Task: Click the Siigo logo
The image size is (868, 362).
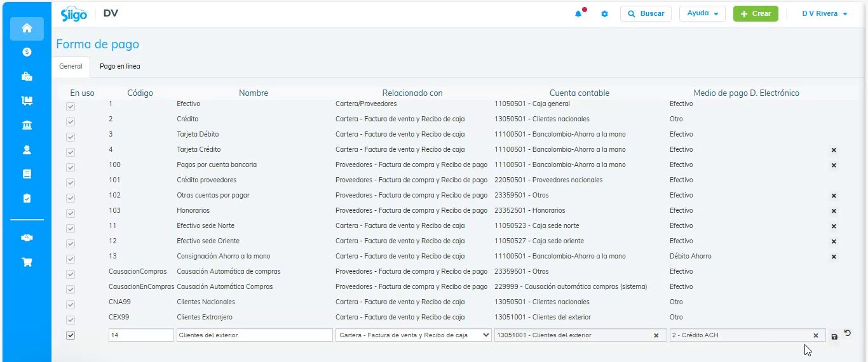Action: click(74, 14)
